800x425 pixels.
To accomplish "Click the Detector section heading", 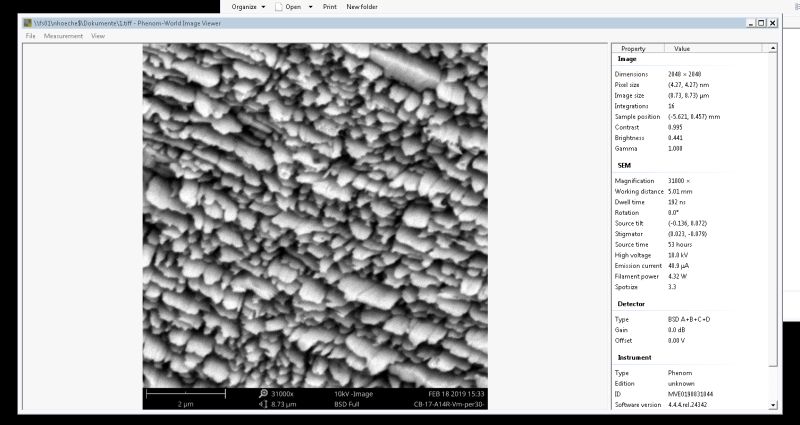I will 631,304.
